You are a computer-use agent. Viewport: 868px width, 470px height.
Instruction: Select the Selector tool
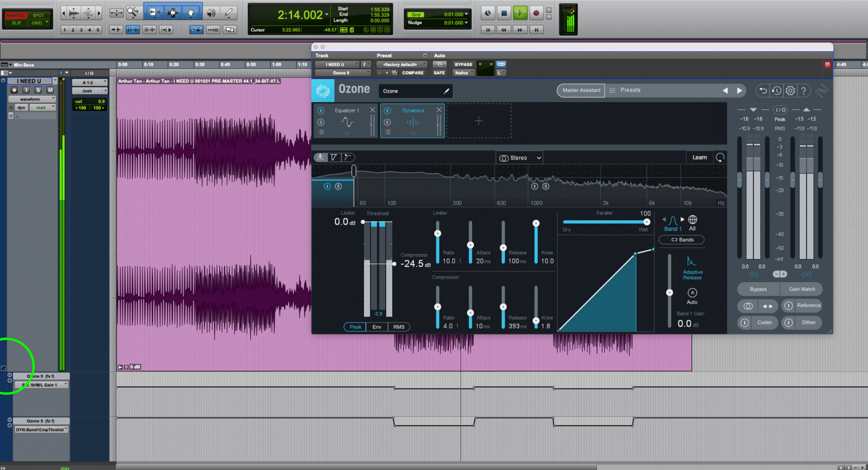(172, 13)
